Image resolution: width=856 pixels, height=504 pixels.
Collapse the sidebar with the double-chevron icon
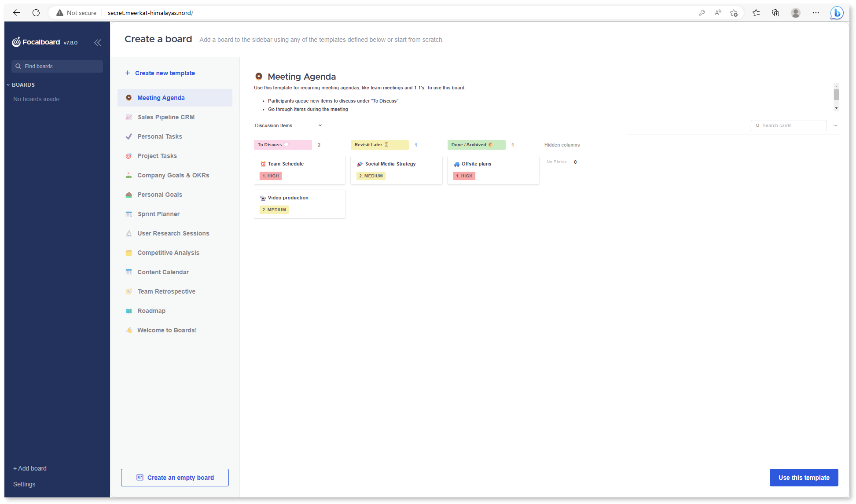click(x=98, y=42)
